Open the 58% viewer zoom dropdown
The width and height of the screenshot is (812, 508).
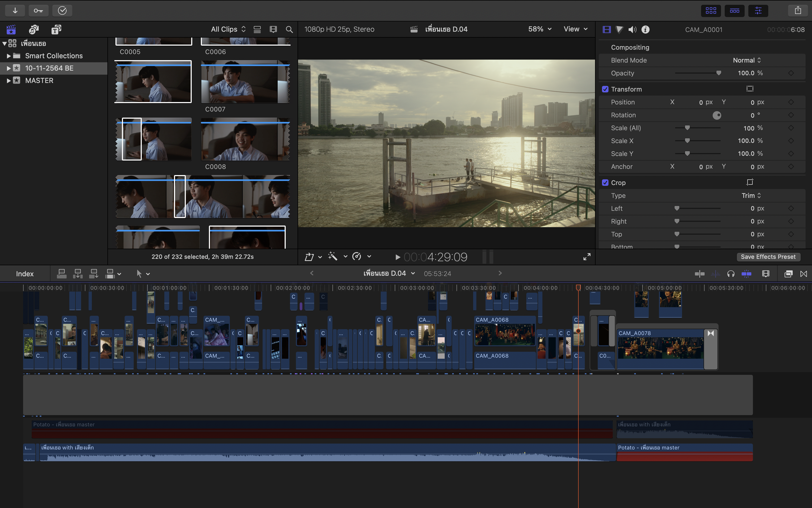539,29
